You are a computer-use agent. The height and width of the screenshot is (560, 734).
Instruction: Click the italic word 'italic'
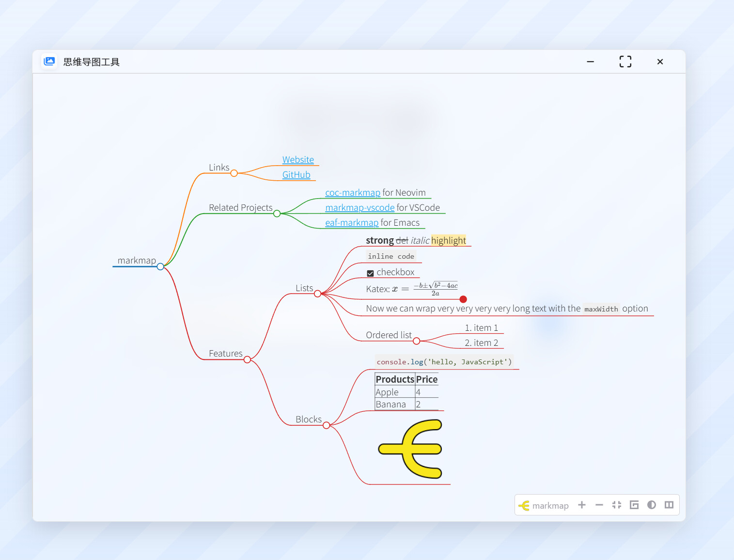(420, 240)
